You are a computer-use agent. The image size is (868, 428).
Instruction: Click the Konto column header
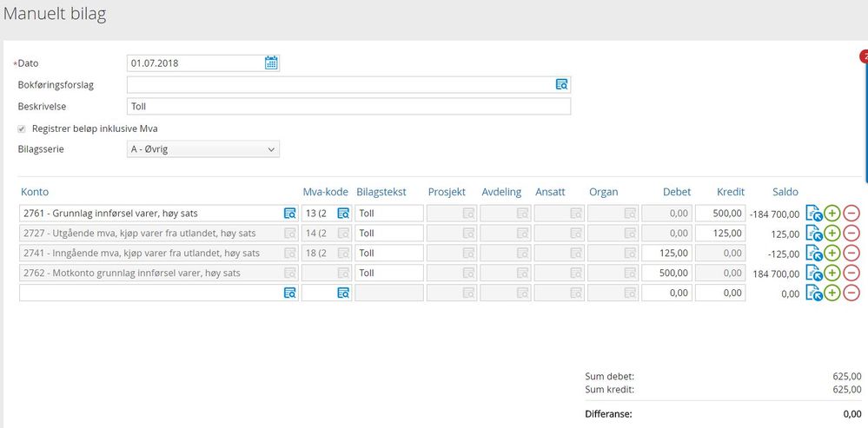tap(35, 192)
